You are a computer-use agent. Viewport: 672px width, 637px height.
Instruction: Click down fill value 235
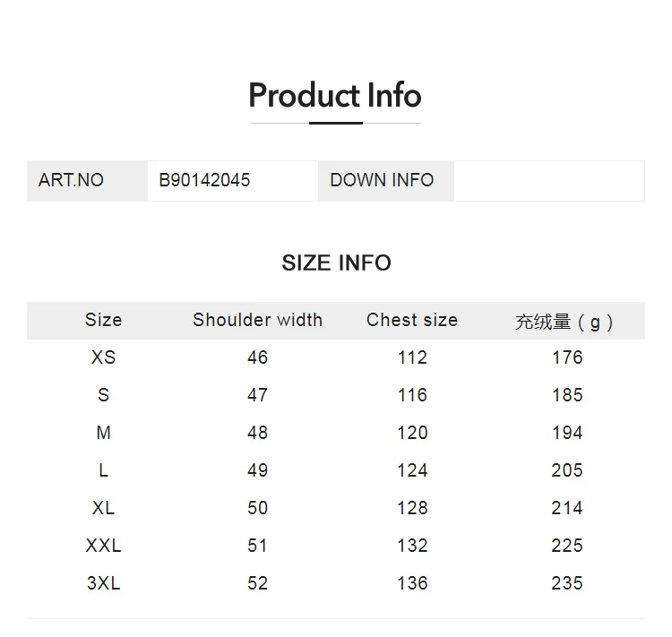tap(567, 583)
